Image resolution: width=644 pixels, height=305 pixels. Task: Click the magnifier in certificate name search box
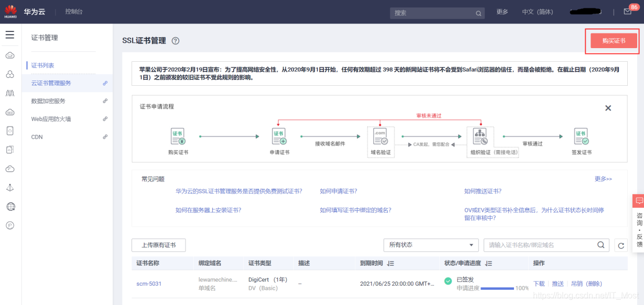point(601,245)
